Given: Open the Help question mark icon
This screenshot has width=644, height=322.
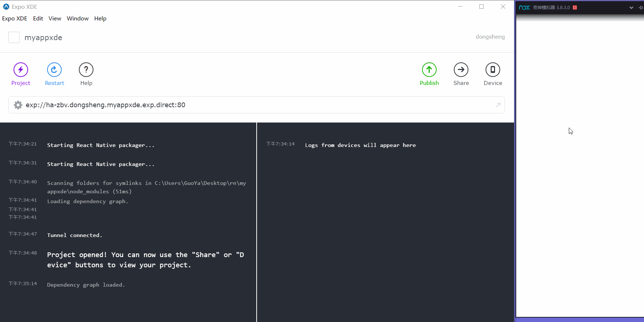Looking at the screenshot, I should click(x=86, y=70).
